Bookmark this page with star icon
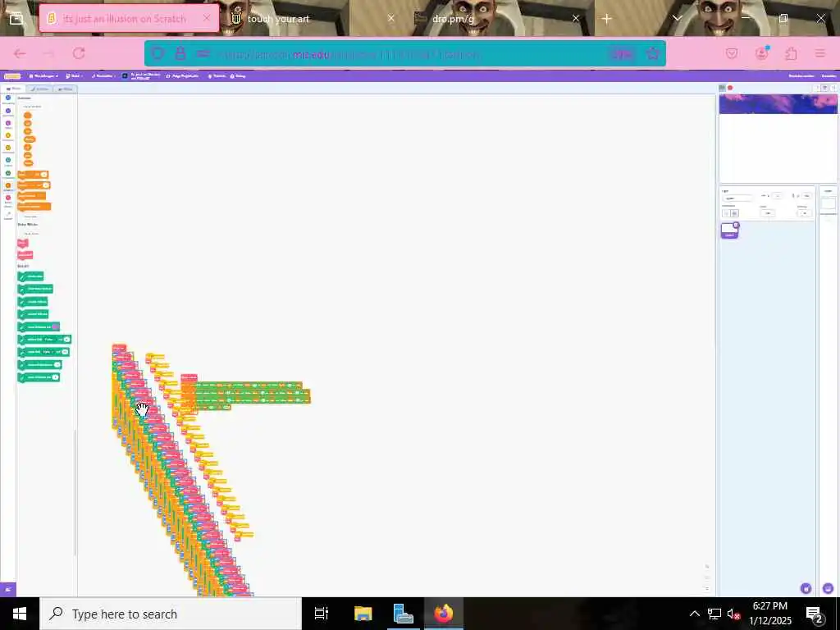 pyautogui.click(x=652, y=53)
